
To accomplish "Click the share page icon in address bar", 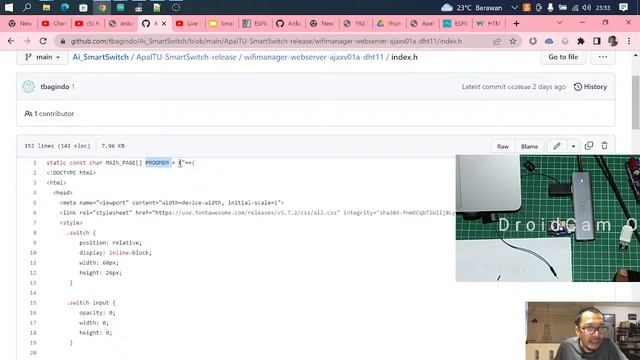I will point(496,41).
